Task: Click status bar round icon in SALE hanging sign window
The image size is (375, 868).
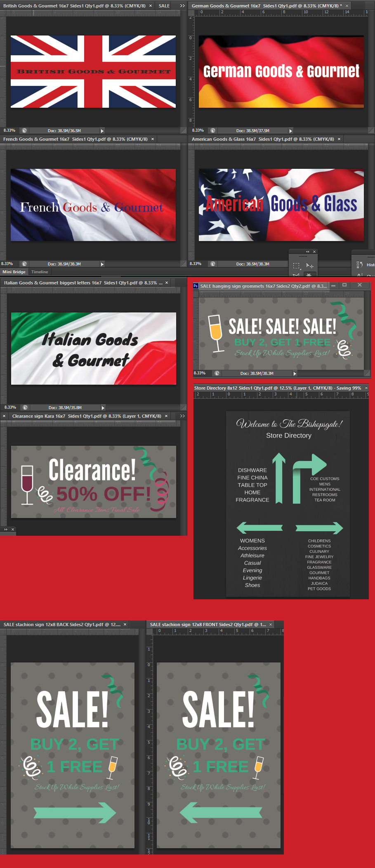Action: (x=217, y=373)
